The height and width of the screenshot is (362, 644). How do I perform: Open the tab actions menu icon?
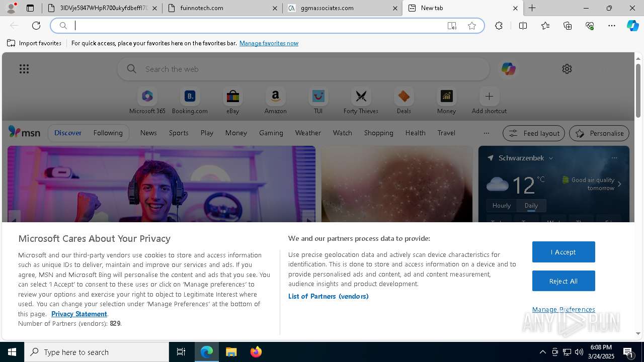pyautogui.click(x=30, y=8)
